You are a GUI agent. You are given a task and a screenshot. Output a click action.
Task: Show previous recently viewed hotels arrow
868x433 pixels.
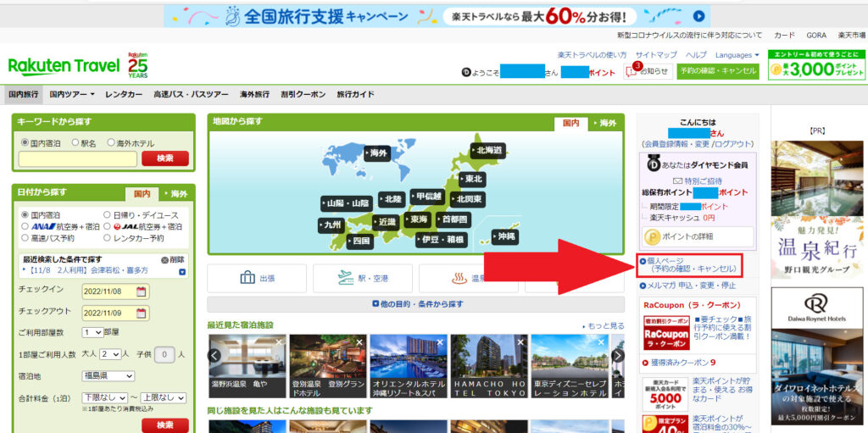point(214,356)
